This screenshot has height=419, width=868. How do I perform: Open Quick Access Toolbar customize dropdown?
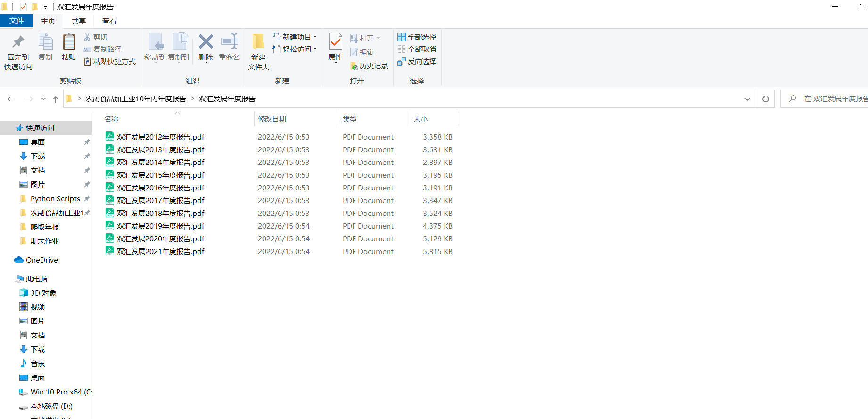click(x=45, y=8)
